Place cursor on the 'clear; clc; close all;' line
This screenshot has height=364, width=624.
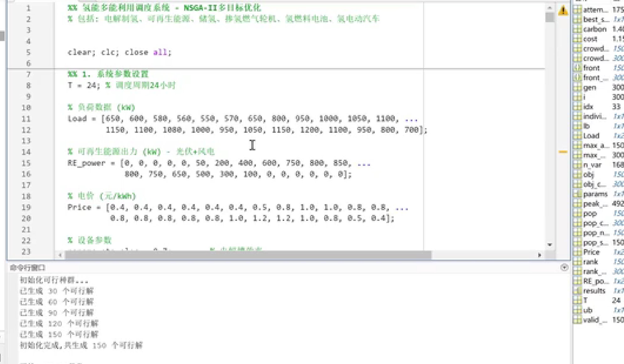[119, 52]
